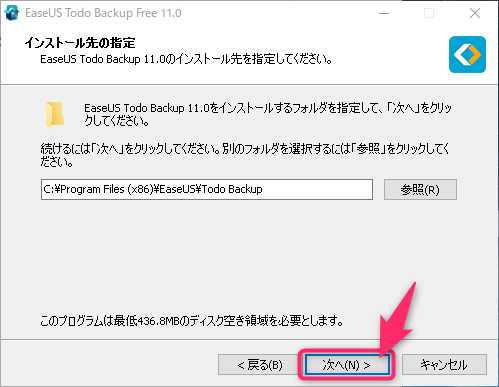Click the text next to the folder icon
The height and width of the screenshot is (387, 499).
(268, 114)
